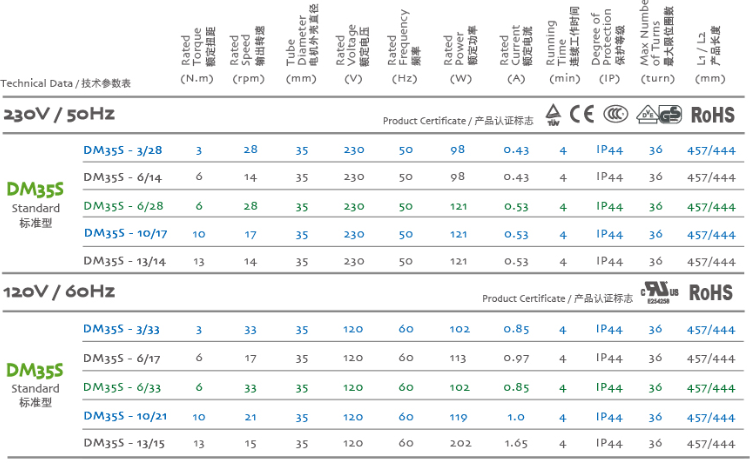The image size is (750, 470).
Task: Click the GS safety mark icon
Action: (670, 115)
